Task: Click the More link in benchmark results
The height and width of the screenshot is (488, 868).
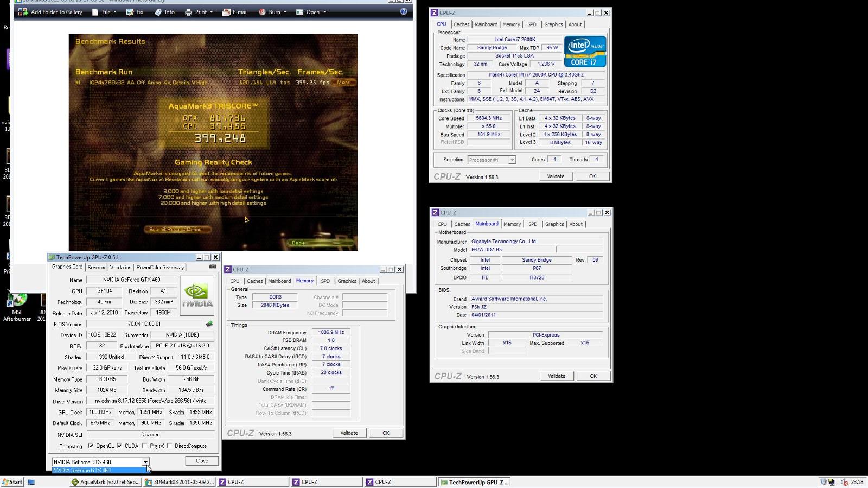Action: coord(343,83)
